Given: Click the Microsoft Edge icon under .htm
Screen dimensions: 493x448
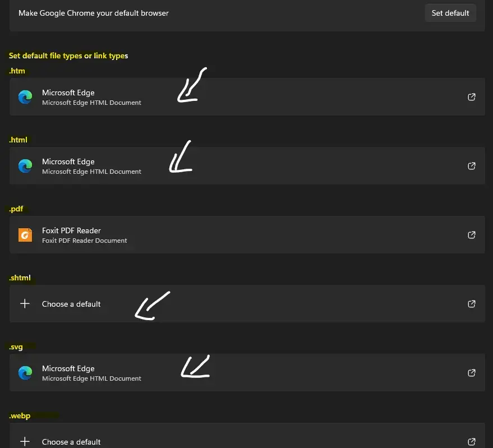Looking at the screenshot, I should 25,97.
